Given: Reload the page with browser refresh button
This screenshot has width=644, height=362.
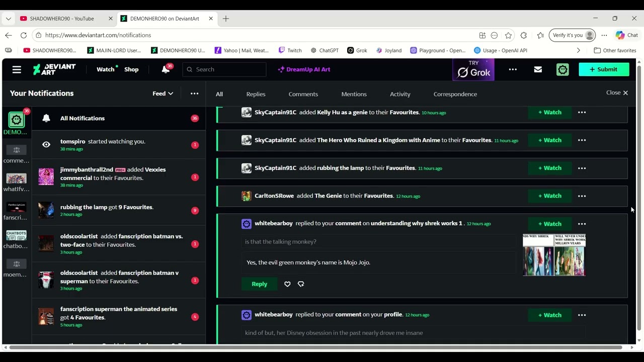Looking at the screenshot, I should 23,35.
